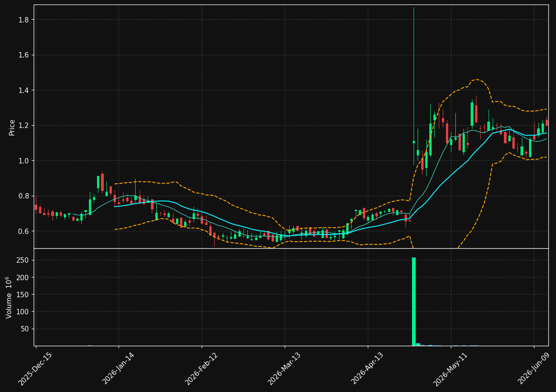Click the 2026-Apr-13 date label
556x392 pixels.
pyautogui.click(x=367, y=369)
